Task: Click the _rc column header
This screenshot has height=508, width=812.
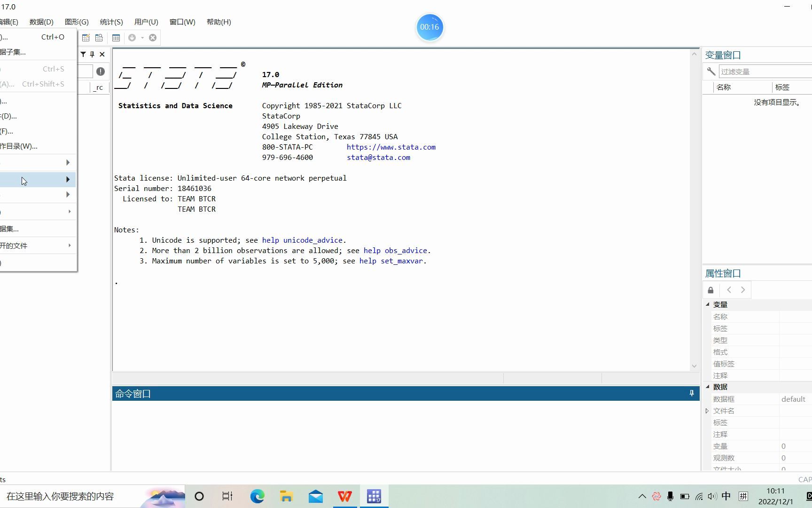Action: click(98, 87)
